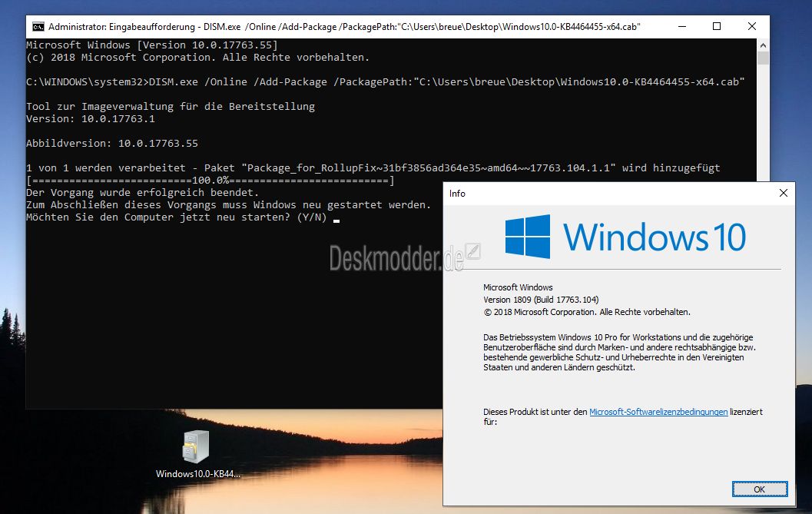Image resolution: width=812 pixels, height=514 pixels.
Task: Close the Eingabeaufforderung window
Action: [x=752, y=26]
